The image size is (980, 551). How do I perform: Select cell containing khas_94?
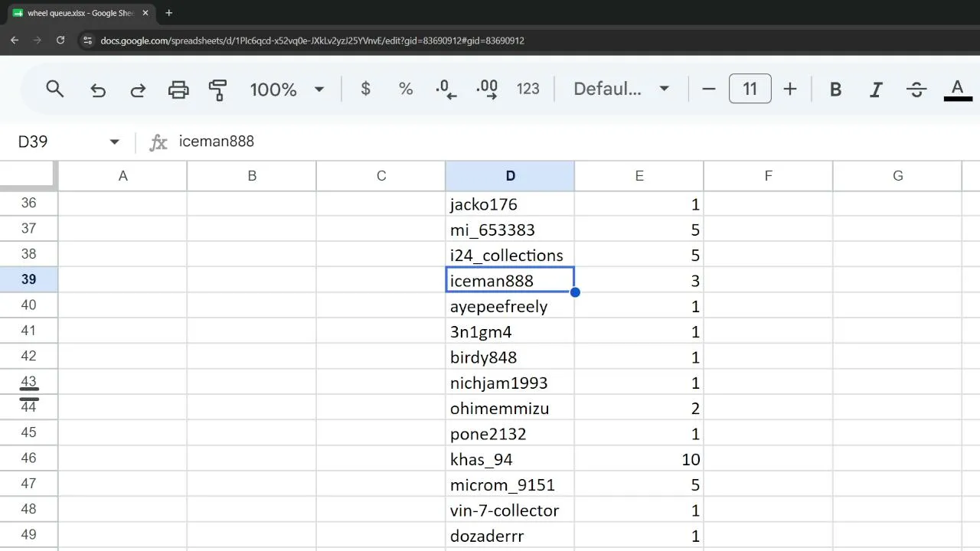point(510,459)
